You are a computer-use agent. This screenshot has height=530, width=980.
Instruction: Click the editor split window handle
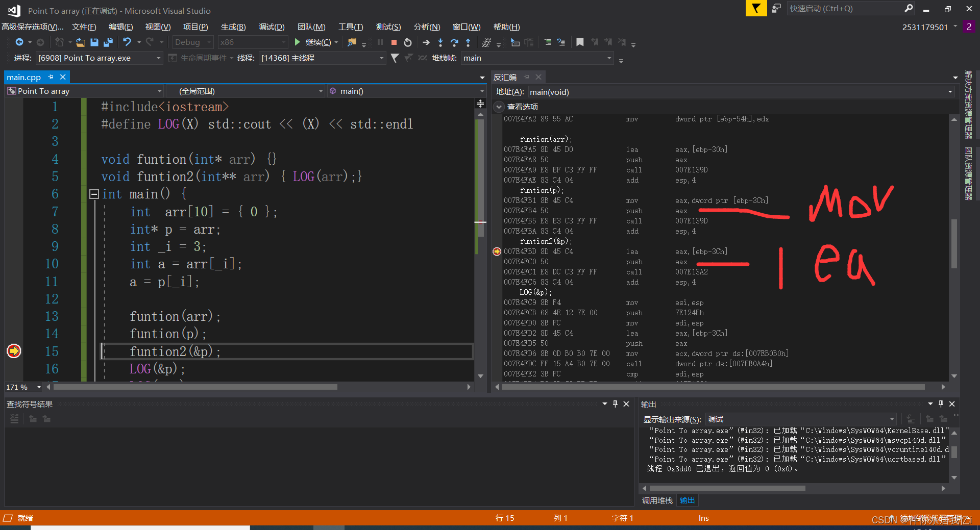pyautogui.click(x=480, y=104)
